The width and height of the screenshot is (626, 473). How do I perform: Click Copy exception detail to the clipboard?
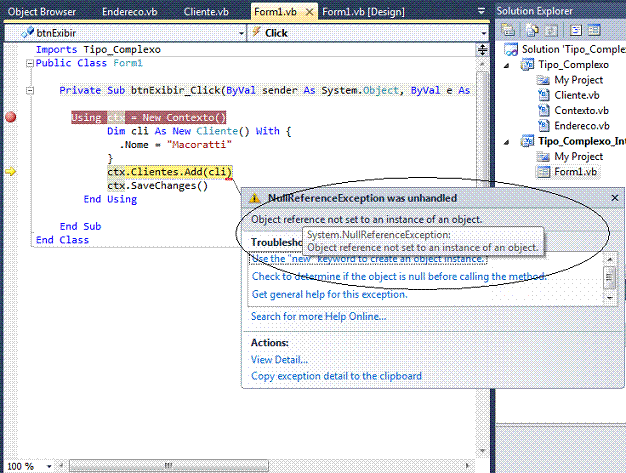(x=336, y=376)
